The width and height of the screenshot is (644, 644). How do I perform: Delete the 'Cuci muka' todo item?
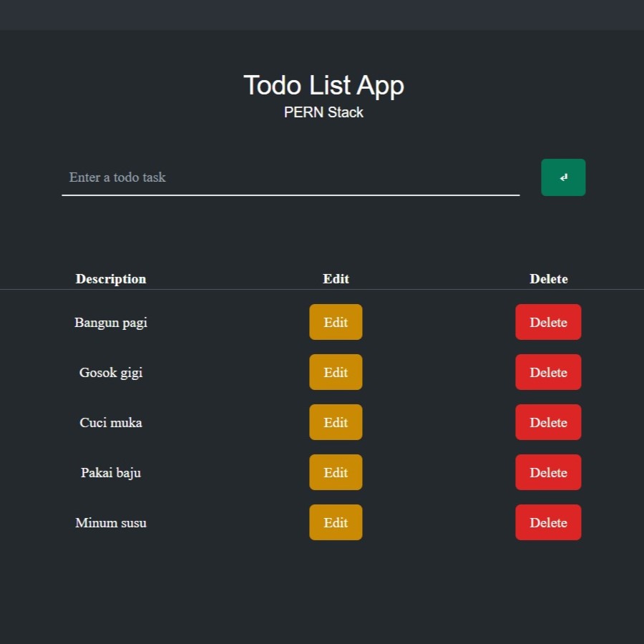point(548,422)
